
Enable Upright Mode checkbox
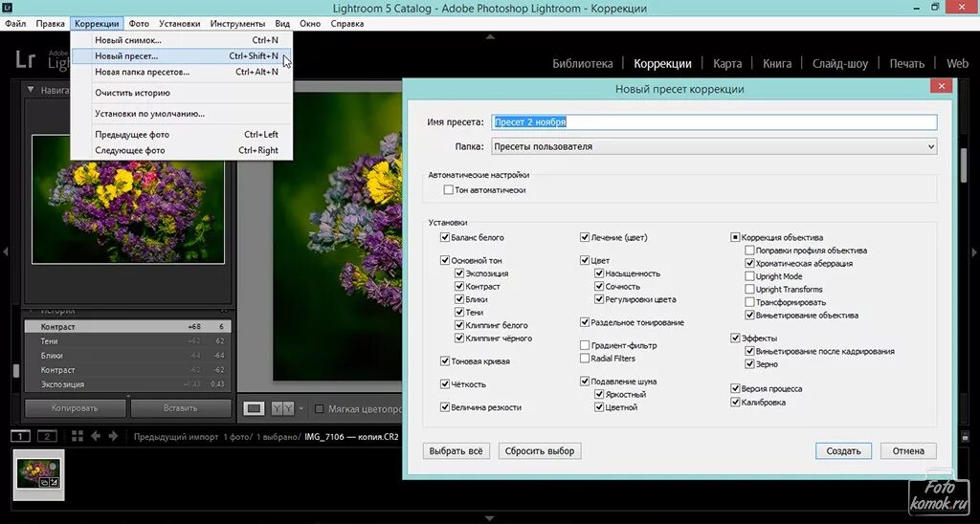click(750, 276)
